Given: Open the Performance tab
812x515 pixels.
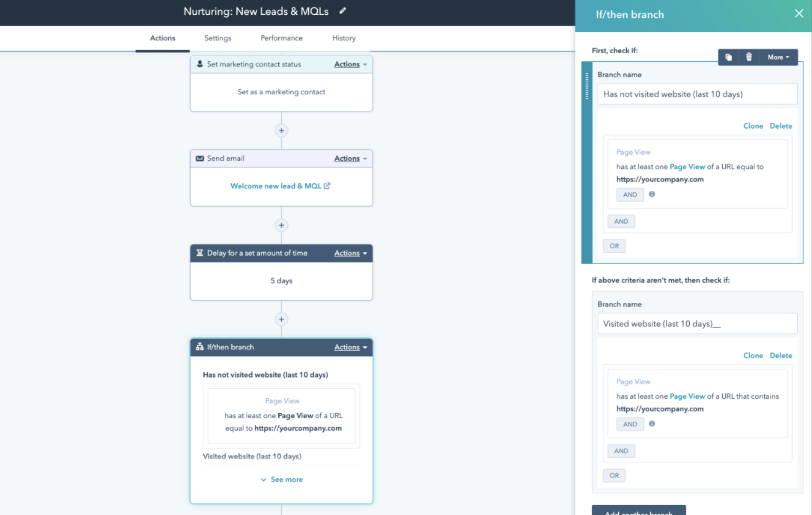Looking at the screenshot, I should [281, 38].
